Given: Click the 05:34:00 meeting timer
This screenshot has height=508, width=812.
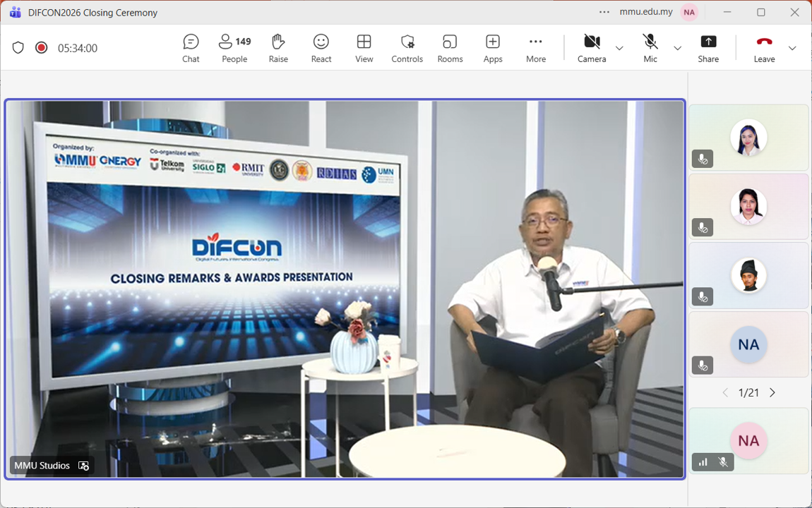Looking at the screenshot, I should (x=78, y=48).
